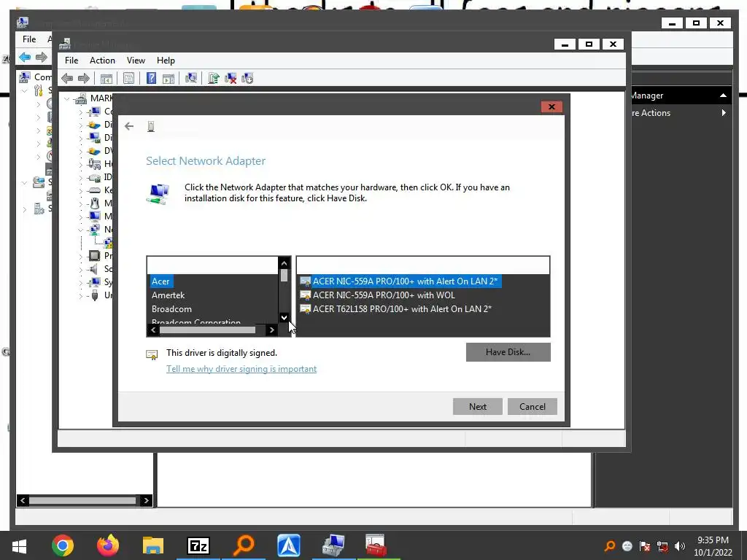Open Device Manager File menu
Screen dimensions: 747x560
click(71, 61)
